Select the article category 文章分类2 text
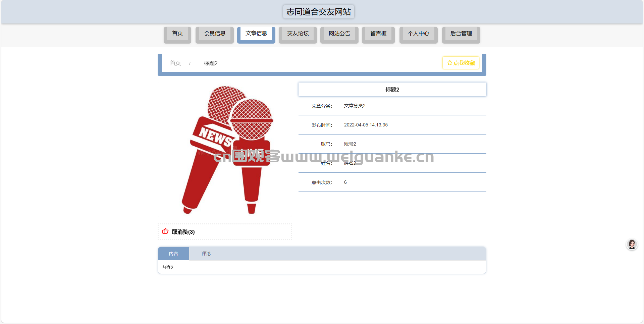This screenshot has width=644, height=324. [x=354, y=106]
